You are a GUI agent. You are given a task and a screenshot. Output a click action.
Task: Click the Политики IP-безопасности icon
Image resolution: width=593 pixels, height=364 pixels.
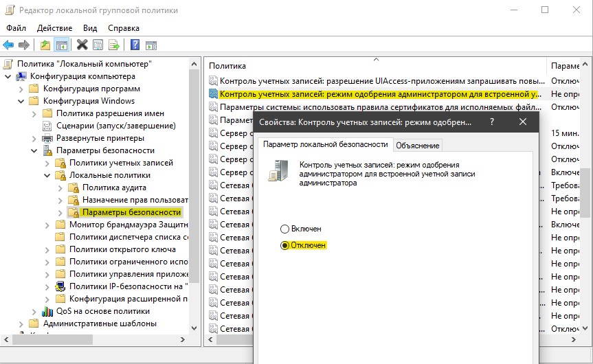[x=60, y=286]
